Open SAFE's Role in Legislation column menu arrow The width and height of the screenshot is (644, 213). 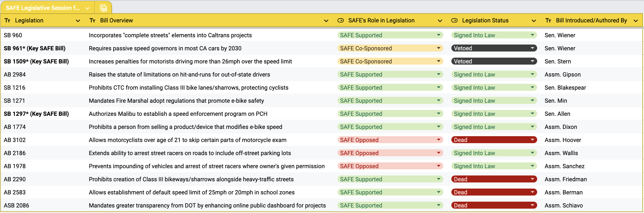tap(440, 21)
